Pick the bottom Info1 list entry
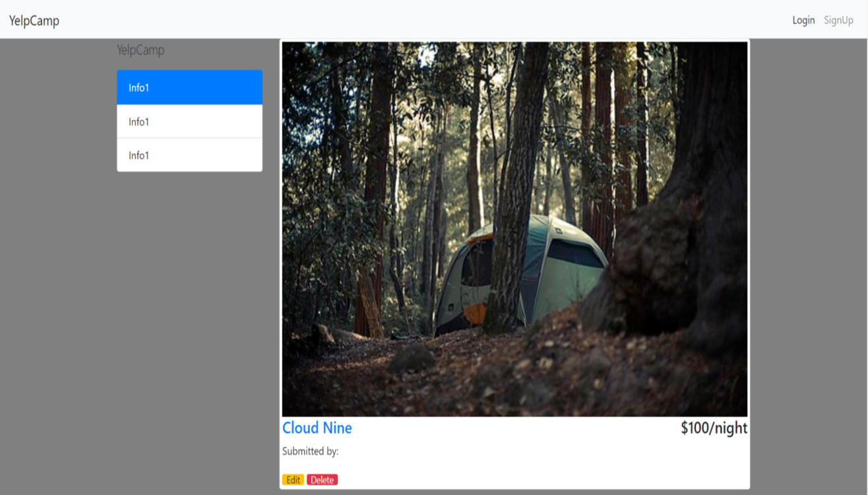868x495 pixels. (x=189, y=156)
